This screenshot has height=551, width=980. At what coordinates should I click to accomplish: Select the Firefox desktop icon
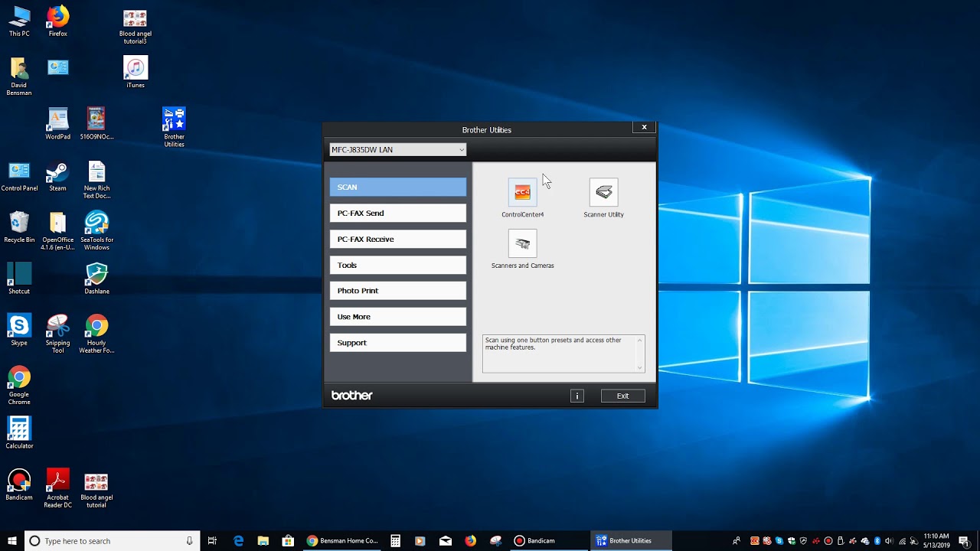click(57, 21)
